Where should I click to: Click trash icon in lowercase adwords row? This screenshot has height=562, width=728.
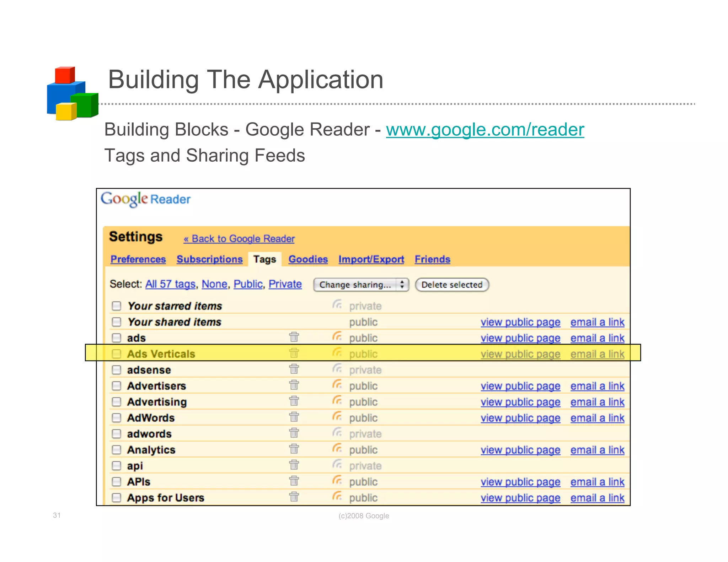(294, 433)
